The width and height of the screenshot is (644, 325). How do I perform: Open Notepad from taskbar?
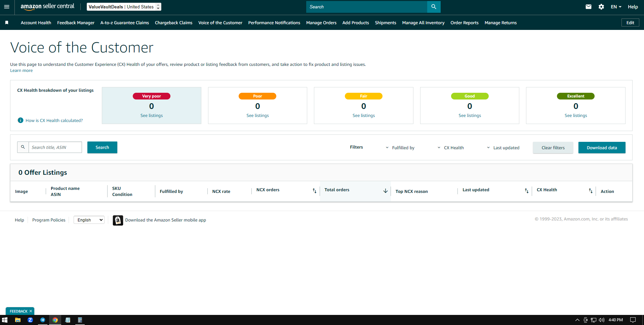pos(68,320)
